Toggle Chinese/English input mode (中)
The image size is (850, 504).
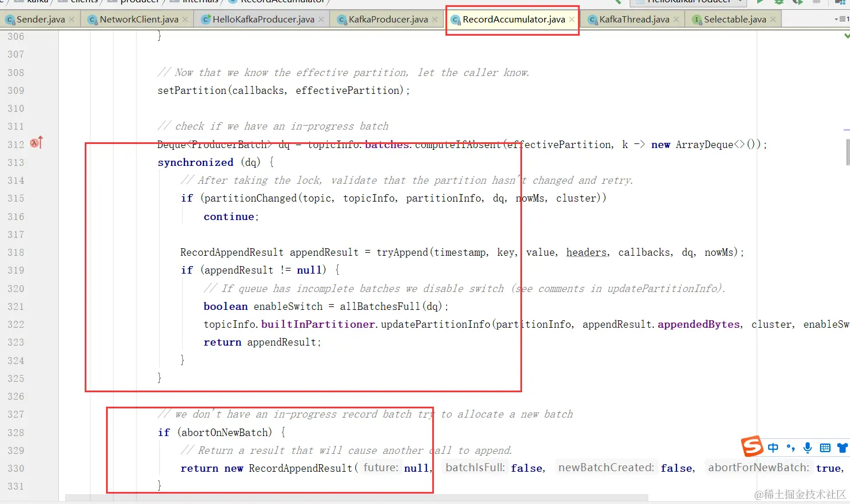pos(773,448)
